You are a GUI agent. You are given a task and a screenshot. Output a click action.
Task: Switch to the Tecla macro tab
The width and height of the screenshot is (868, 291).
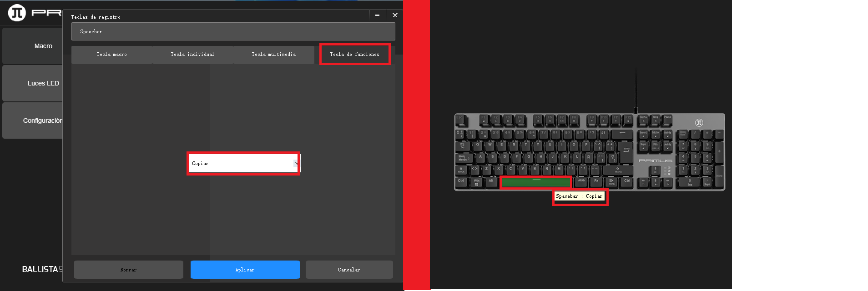111,55
